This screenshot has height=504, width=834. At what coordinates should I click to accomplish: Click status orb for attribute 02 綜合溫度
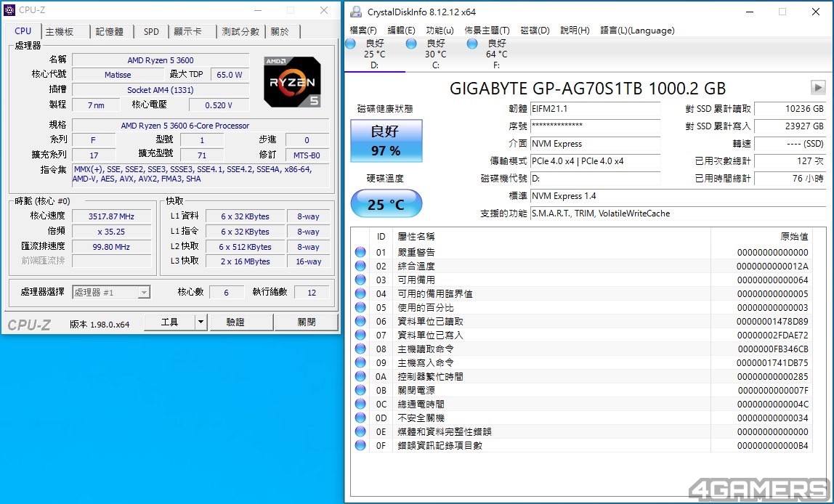(x=360, y=266)
